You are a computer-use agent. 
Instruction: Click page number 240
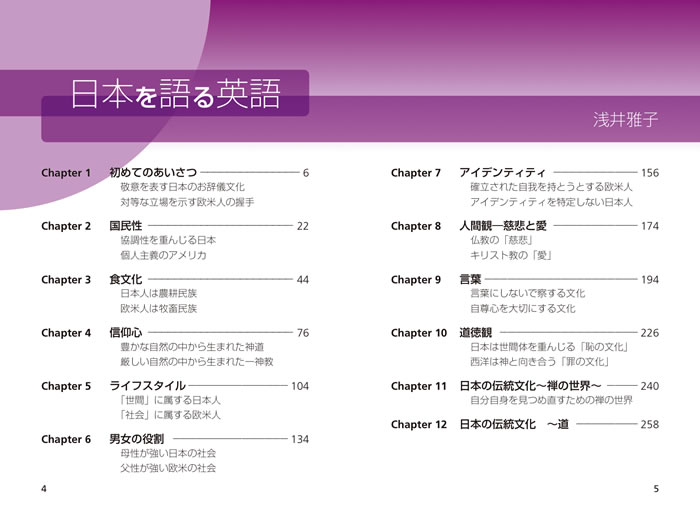[650, 386]
